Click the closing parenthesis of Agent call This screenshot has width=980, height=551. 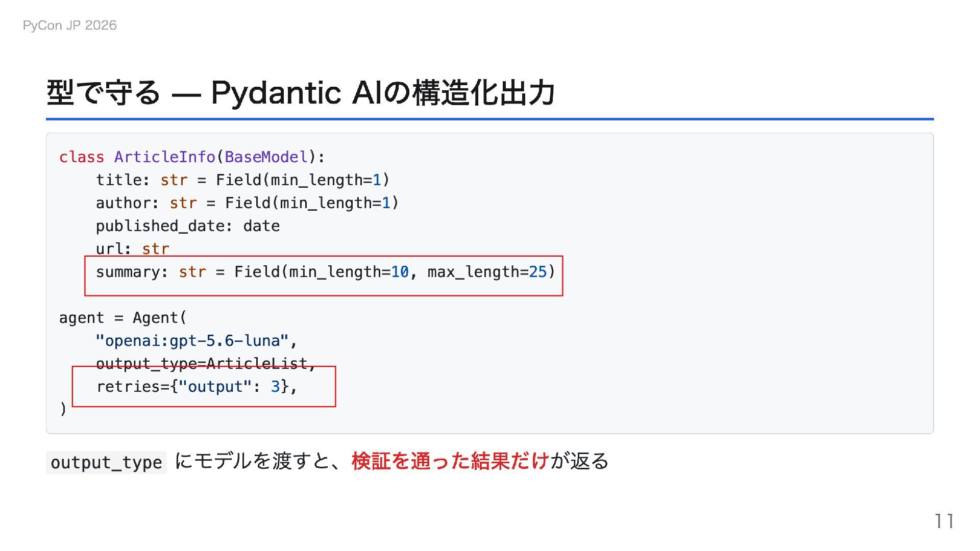[x=63, y=409]
